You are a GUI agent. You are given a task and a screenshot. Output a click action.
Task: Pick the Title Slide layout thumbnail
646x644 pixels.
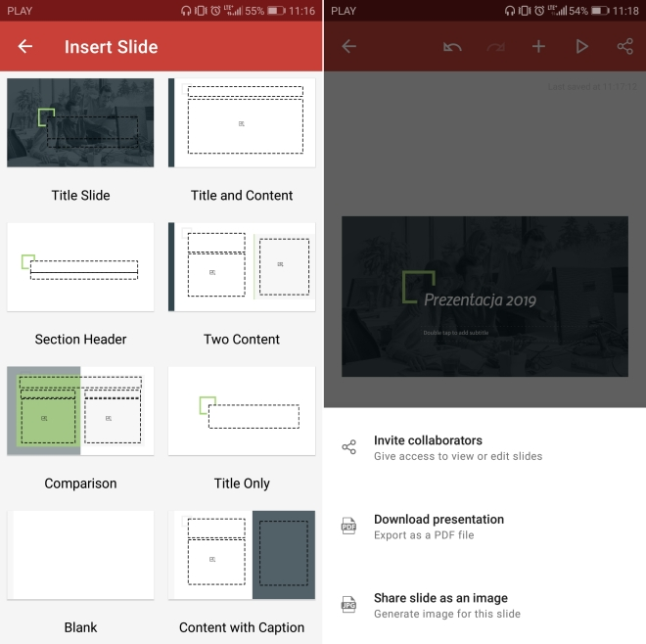coord(80,123)
